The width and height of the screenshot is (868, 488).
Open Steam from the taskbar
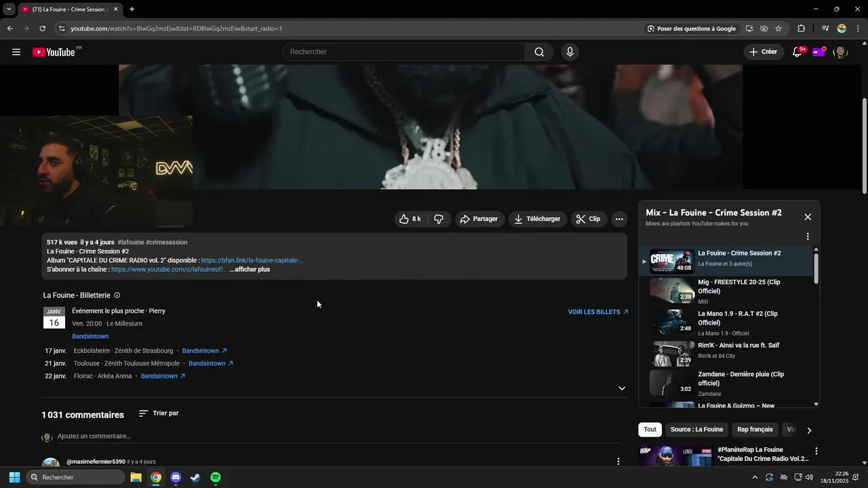(195, 477)
